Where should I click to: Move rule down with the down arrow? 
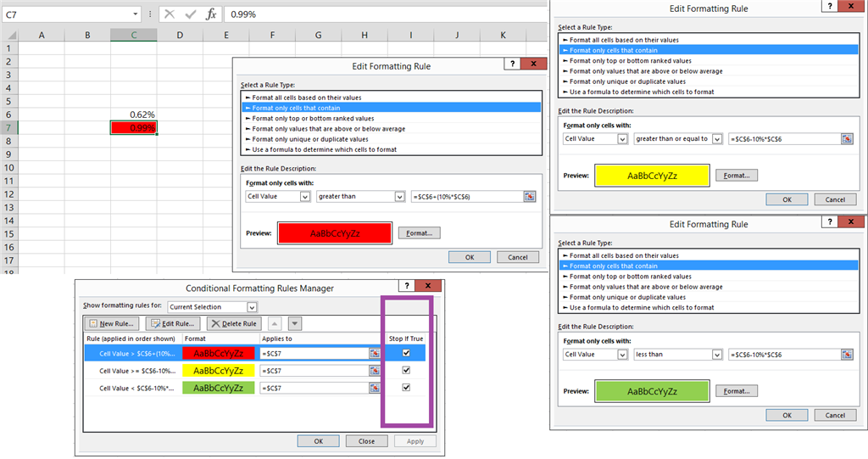[295, 324]
